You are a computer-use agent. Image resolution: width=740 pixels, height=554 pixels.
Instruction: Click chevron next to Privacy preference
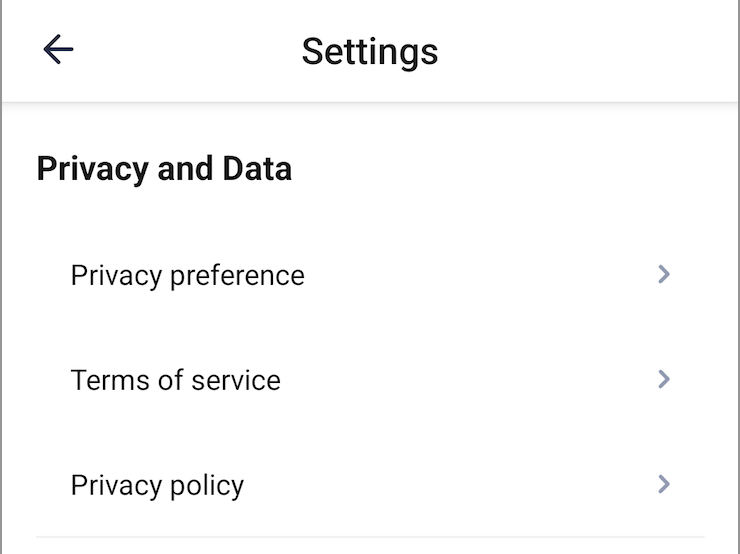(x=663, y=274)
